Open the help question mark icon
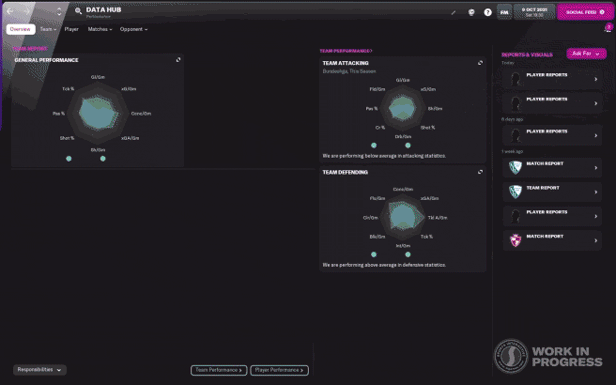This screenshot has width=616, height=385. click(488, 12)
